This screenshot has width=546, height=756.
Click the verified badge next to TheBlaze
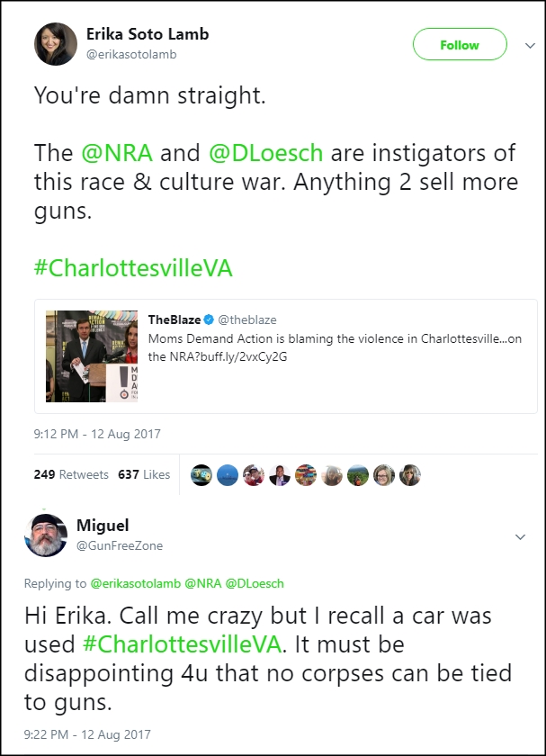[x=209, y=319]
